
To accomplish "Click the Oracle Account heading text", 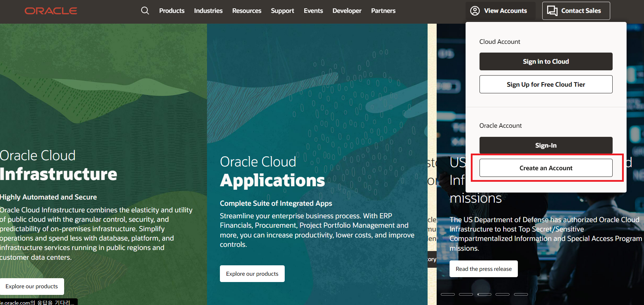I will 500,125.
